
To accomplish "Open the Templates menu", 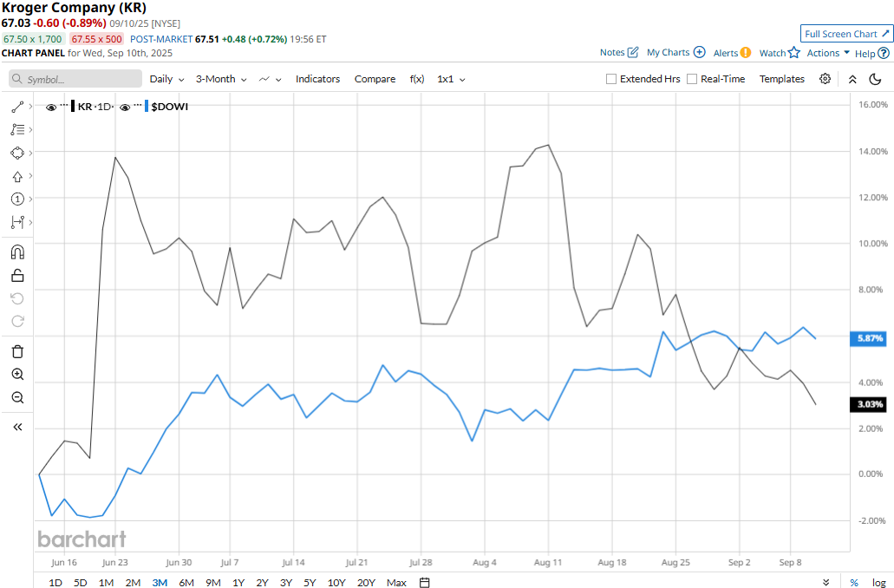I will (781, 79).
